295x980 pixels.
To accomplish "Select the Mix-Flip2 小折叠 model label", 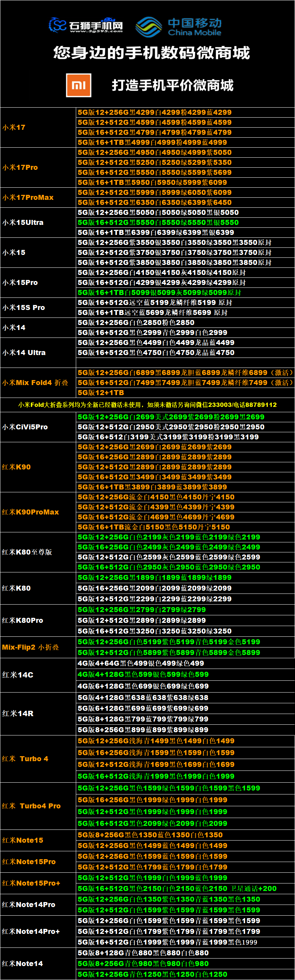I will (x=30, y=647).
